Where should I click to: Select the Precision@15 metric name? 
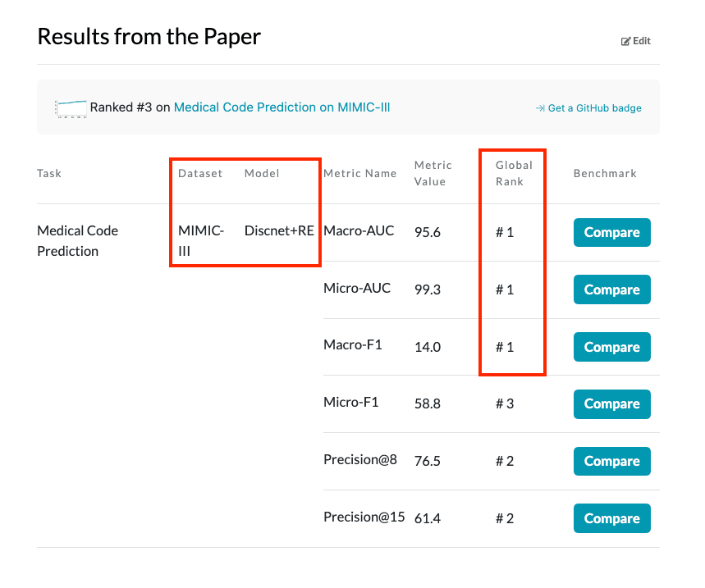click(x=364, y=517)
